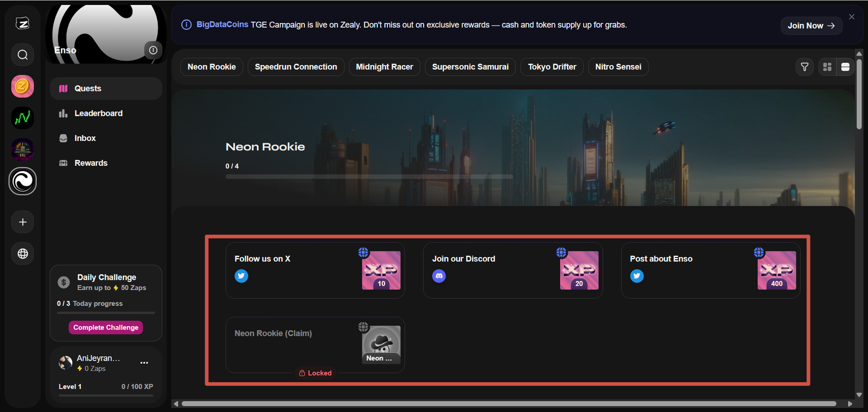This screenshot has height=412, width=868.
Task: Select the Tokyo Drifter tab
Action: 552,67
